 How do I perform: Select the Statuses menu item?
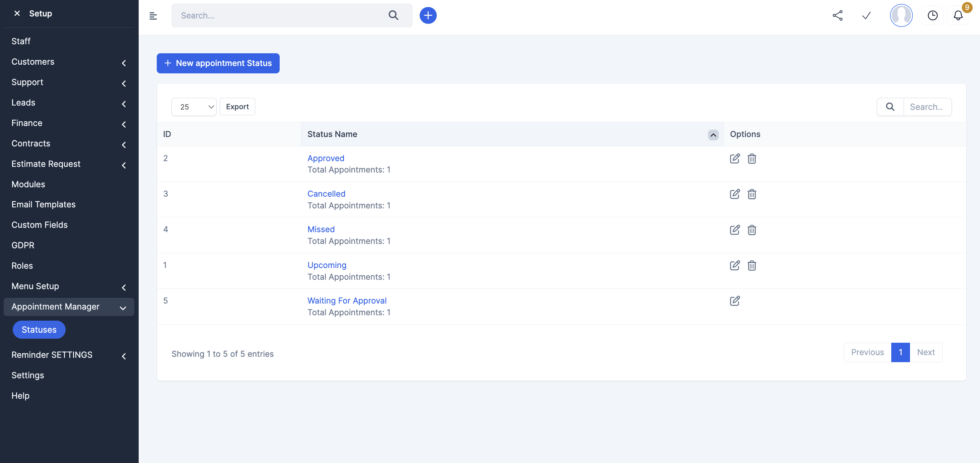pyautogui.click(x=39, y=329)
